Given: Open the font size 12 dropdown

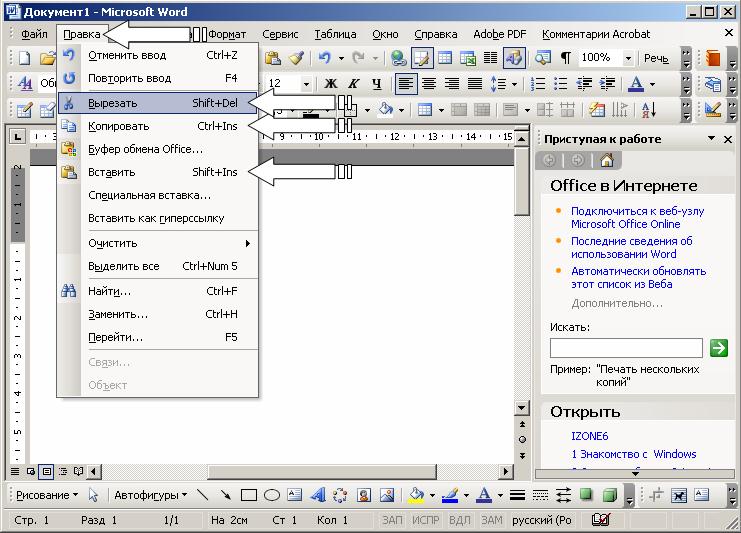Looking at the screenshot, I should [x=306, y=84].
